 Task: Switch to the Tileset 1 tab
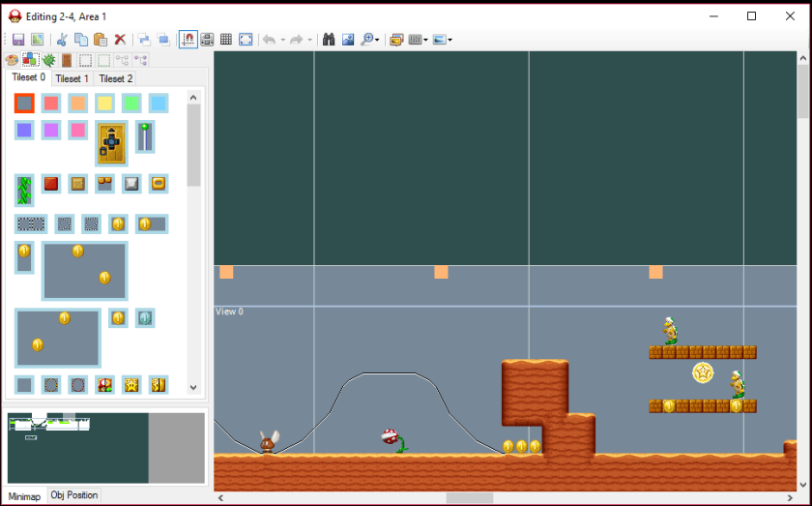pos(72,78)
